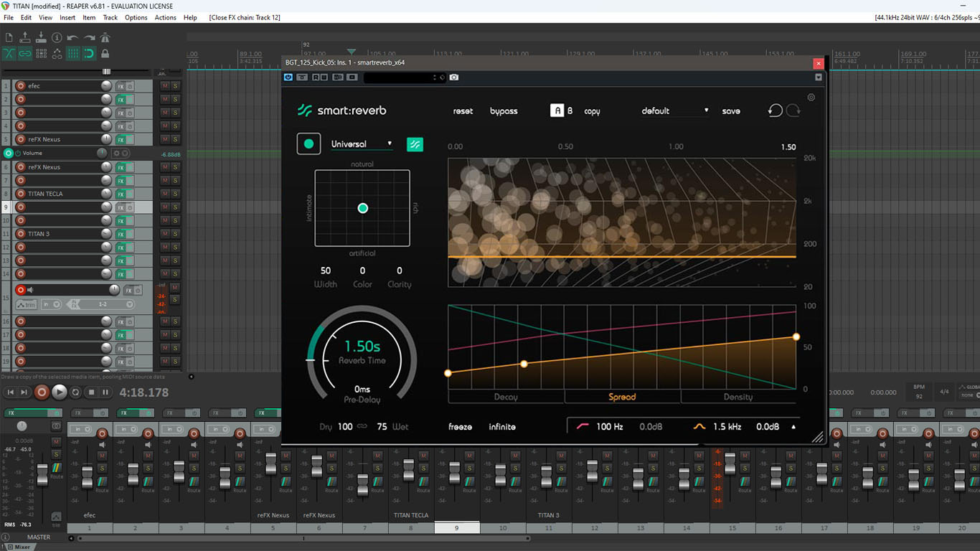Click the smart:reverb undo arrow
The image size is (980, 551).
(x=776, y=110)
